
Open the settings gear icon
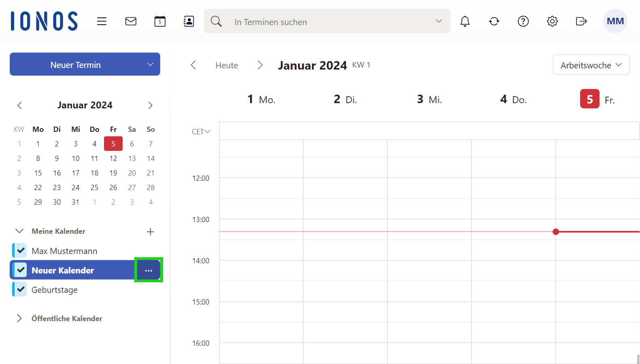(x=552, y=21)
